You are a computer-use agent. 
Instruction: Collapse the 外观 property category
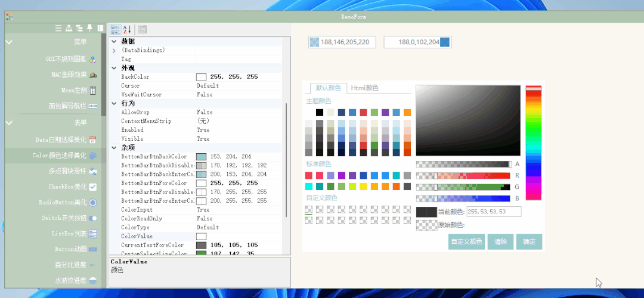pos(114,68)
